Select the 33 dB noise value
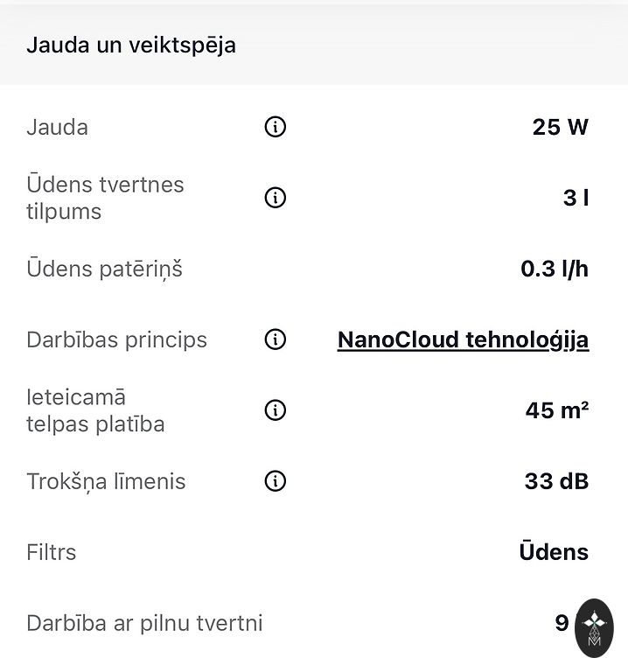628x672 pixels. [x=556, y=481]
